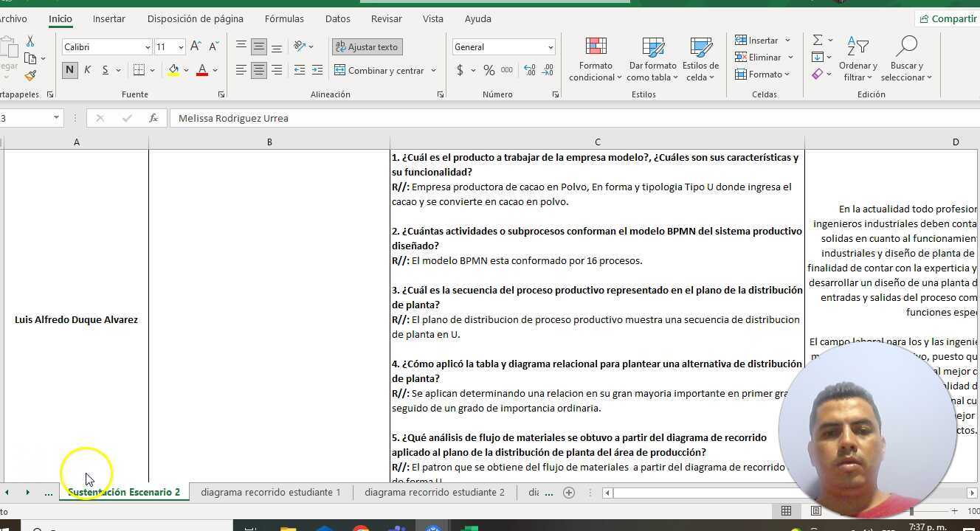This screenshot has height=531, width=980.
Task: Click the Increase Indent icon
Action: point(317,70)
